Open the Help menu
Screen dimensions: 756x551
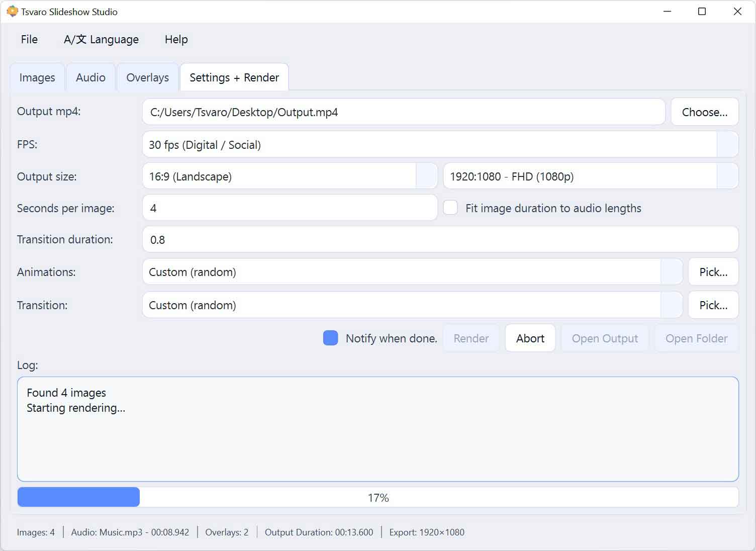(x=176, y=39)
